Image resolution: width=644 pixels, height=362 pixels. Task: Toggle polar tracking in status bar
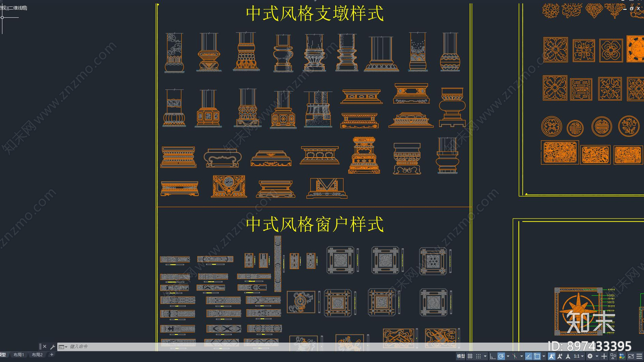[501, 356]
